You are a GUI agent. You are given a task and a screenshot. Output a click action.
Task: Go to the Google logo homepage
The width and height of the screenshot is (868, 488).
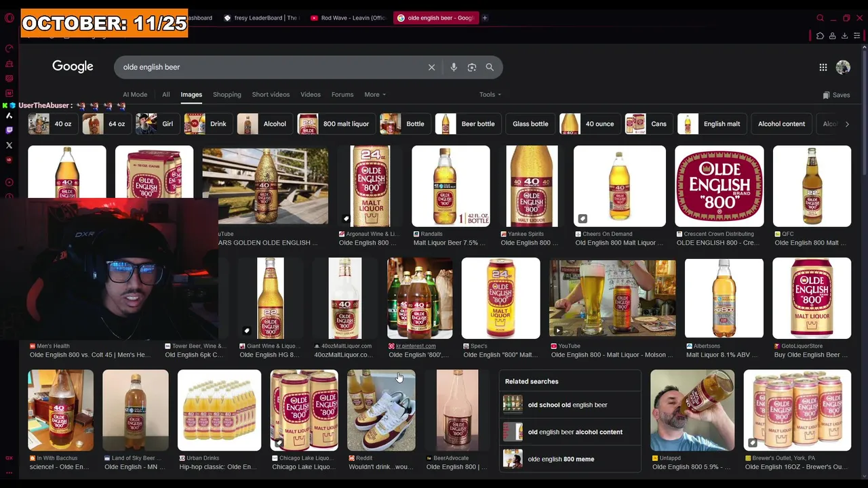point(73,66)
